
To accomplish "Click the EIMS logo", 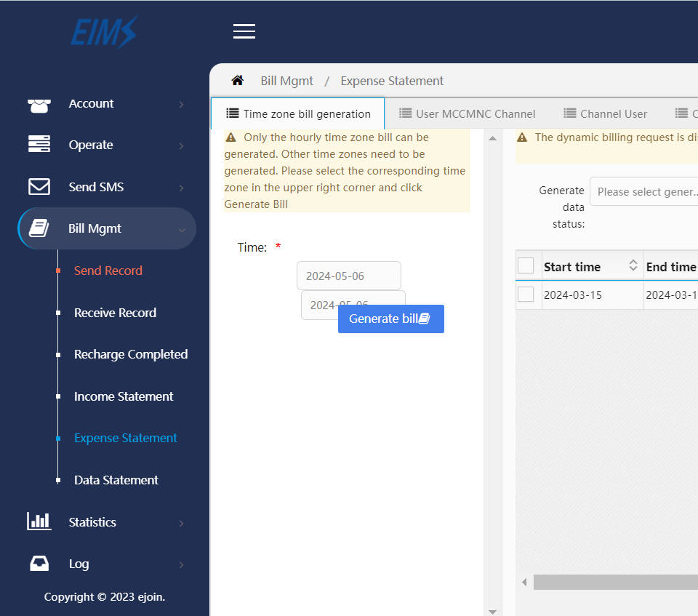I will [103, 33].
